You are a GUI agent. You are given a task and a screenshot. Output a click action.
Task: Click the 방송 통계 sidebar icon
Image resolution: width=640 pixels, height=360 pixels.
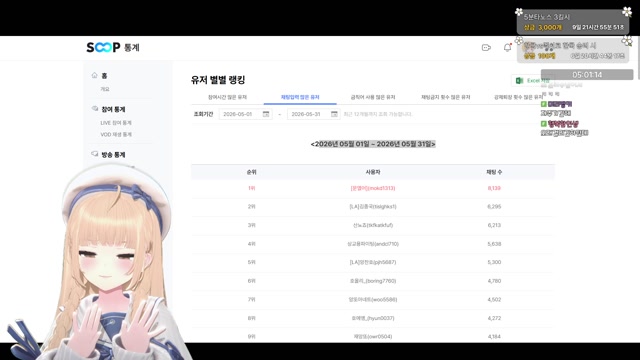pos(95,154)
